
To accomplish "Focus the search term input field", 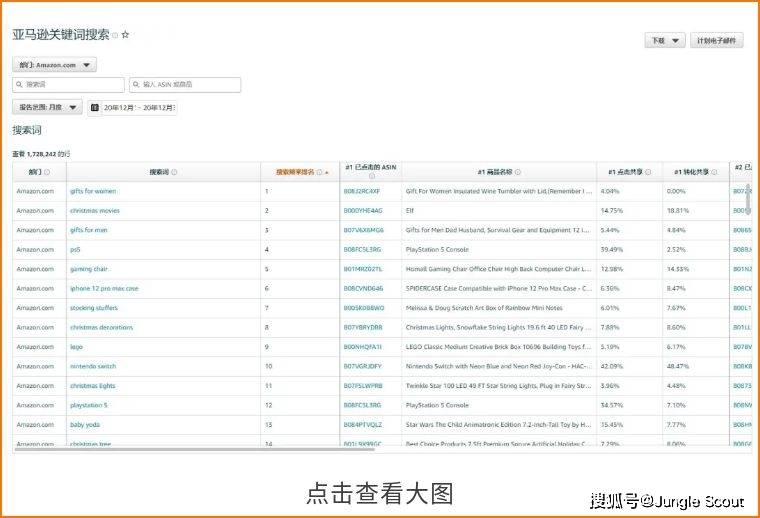I will coord(68,84).
